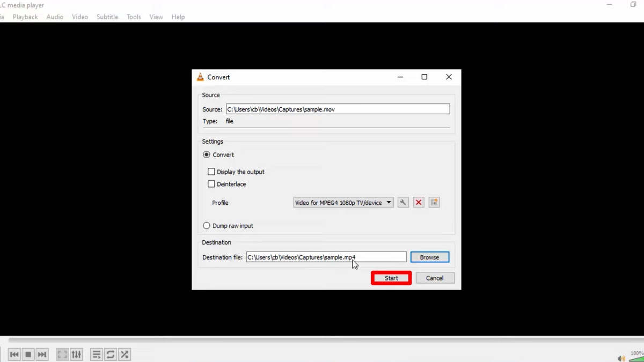Click the Start button
644x362 pixels.
(391, 278)
